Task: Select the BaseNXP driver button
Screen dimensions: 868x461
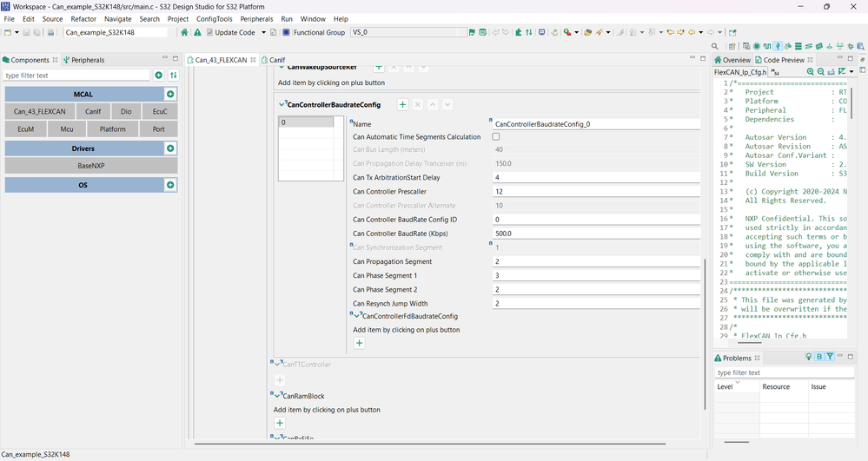Action: tap(90, 165)
